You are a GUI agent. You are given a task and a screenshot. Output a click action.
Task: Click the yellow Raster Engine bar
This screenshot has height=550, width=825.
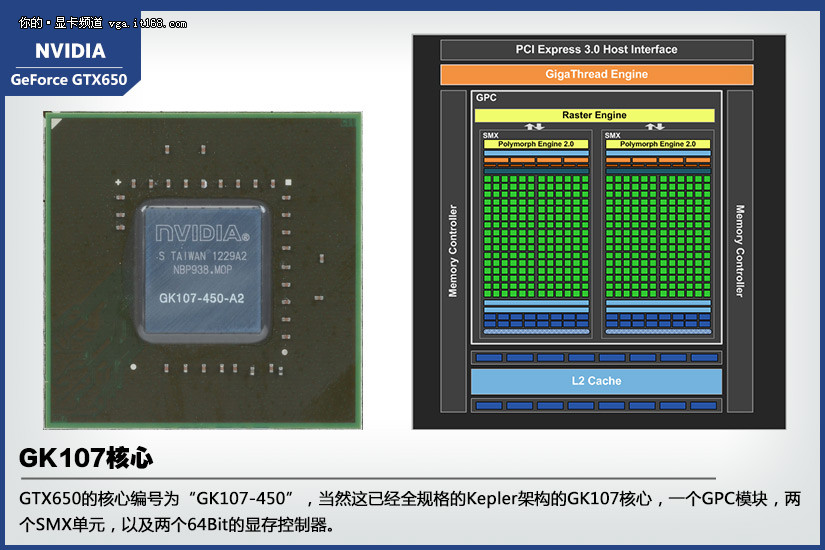(x=595, y=115)
